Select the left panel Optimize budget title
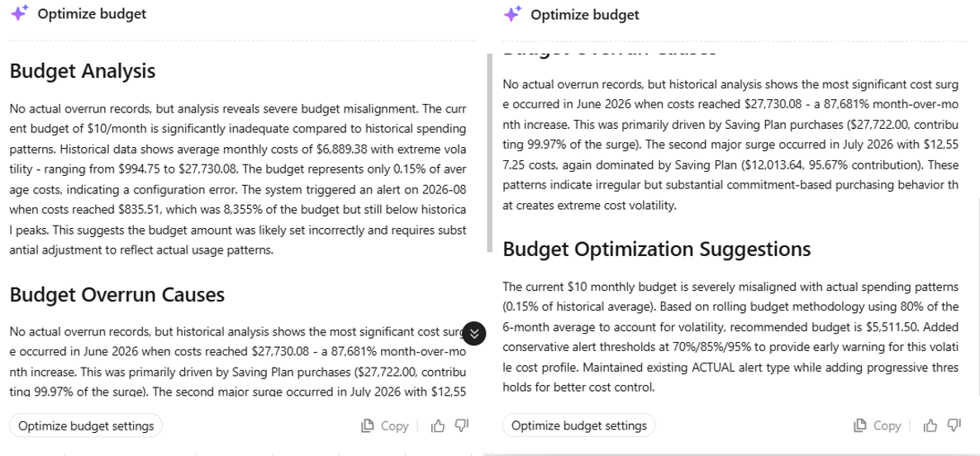Image resolution: width=980 pixels, height=456 pixels. [x=92, y=14]
